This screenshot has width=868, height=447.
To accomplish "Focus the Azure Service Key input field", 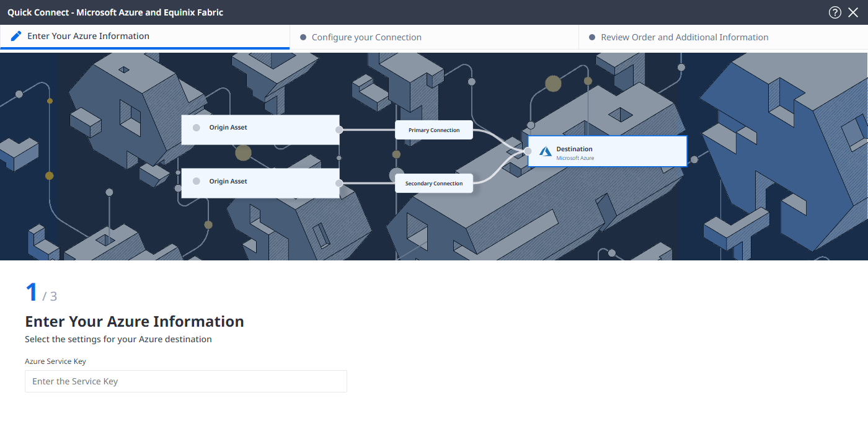I will tap(186, 381).
